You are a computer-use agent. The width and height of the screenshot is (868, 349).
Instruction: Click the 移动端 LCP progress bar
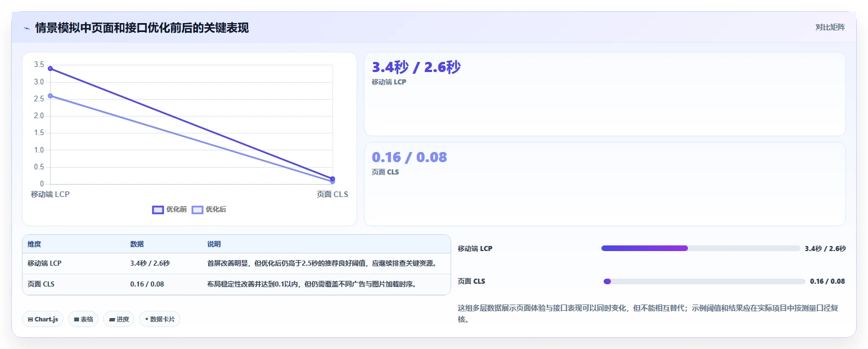(x=700, y=248)
